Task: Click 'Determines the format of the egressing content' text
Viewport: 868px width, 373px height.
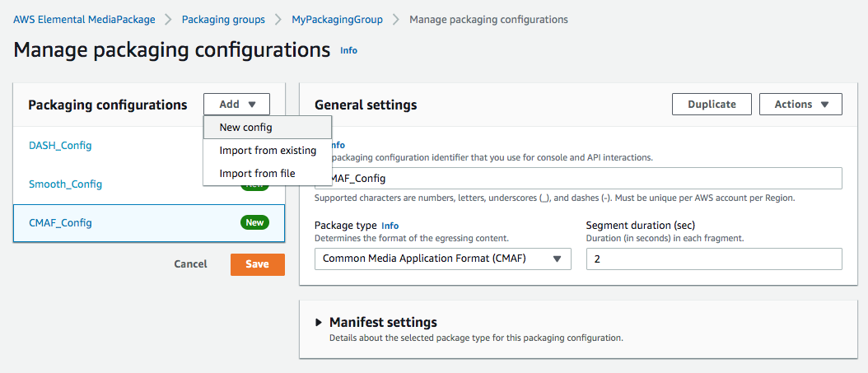Action: click(412, 239)
